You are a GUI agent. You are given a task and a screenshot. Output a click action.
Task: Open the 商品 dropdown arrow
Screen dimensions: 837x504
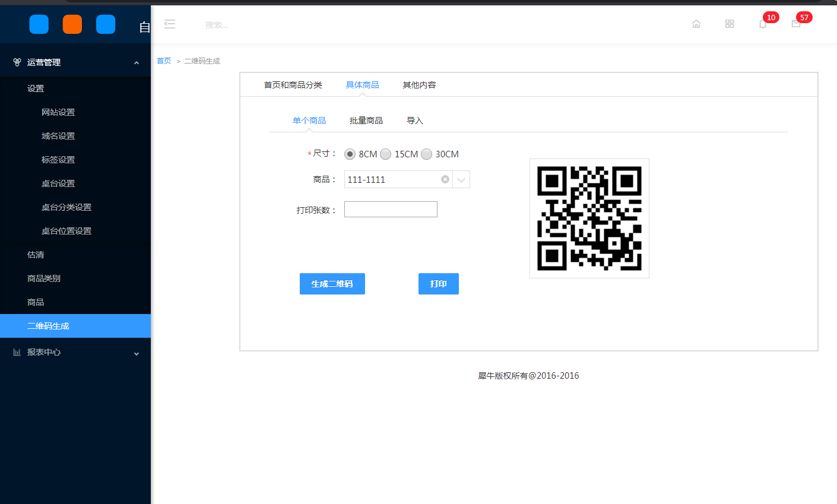[461, 179]
